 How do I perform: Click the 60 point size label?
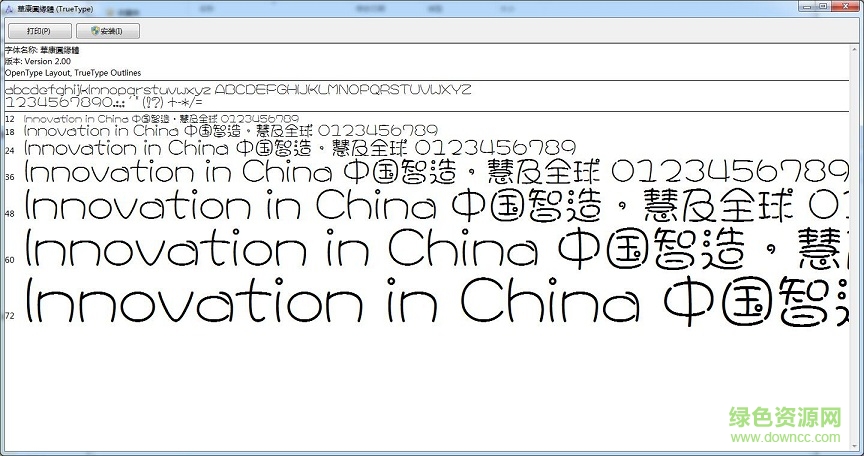[x=10, y=260]
